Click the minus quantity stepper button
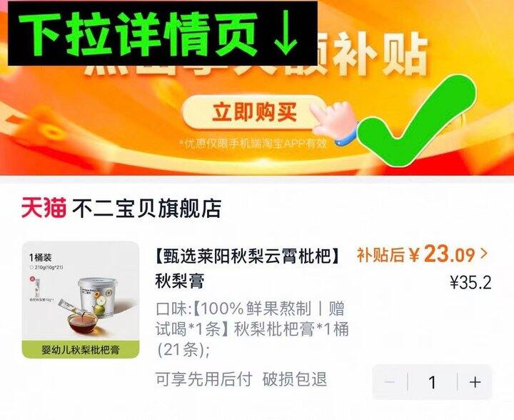Screen dimensions: 514x420 coord(390,382)
